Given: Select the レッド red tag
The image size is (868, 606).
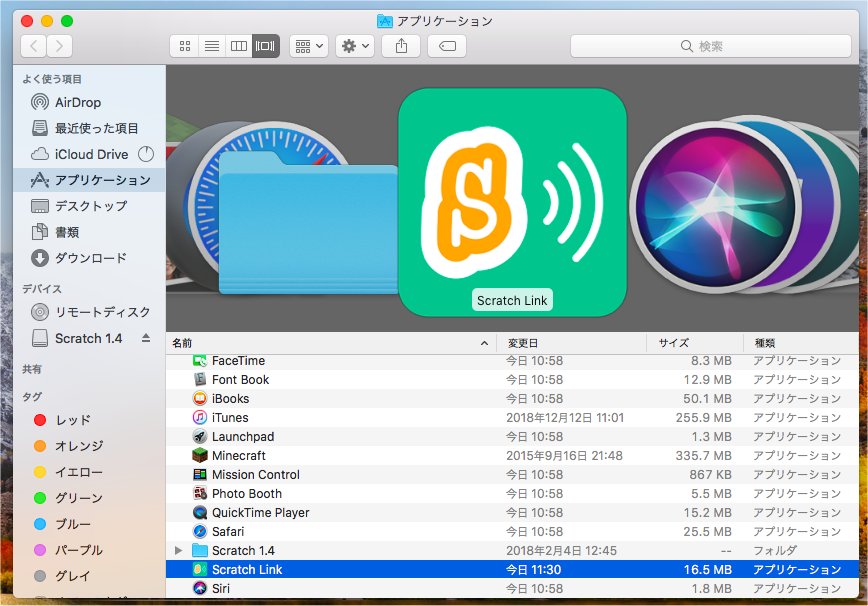Looking at the screenshot, I should tap(73, 420).
